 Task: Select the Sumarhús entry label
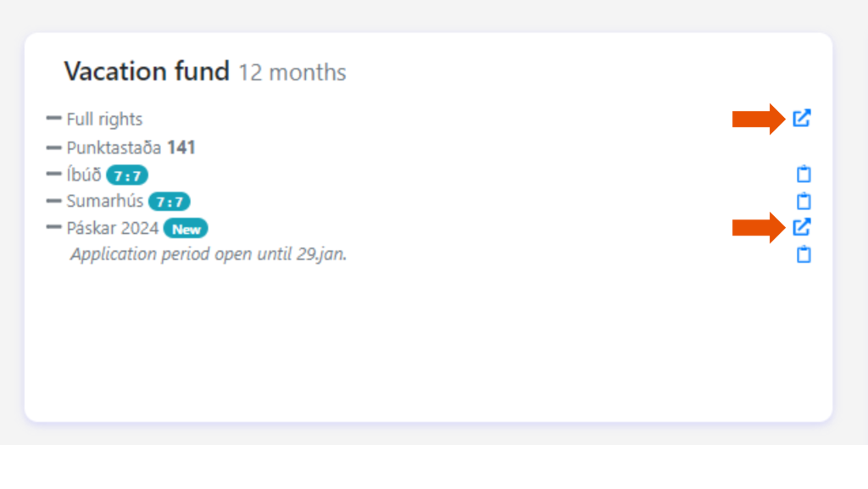(105, 202)
